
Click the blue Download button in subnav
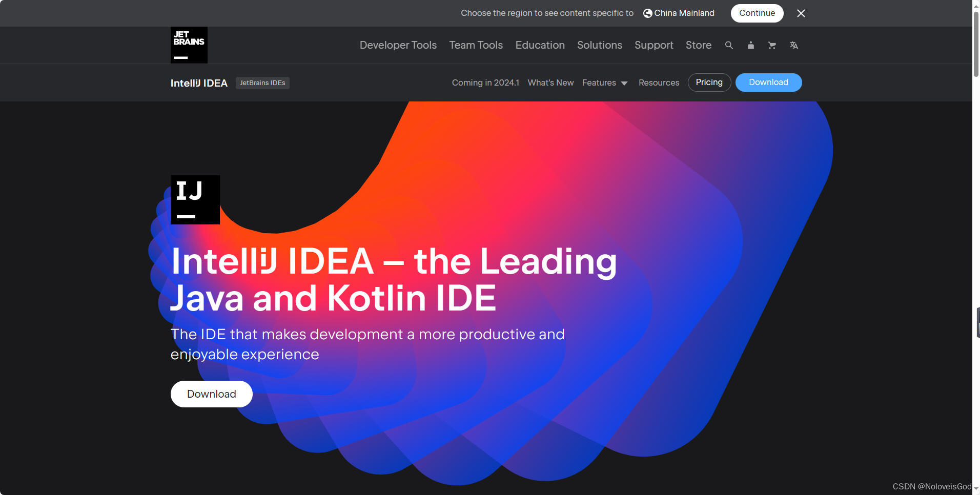point(769,82)
